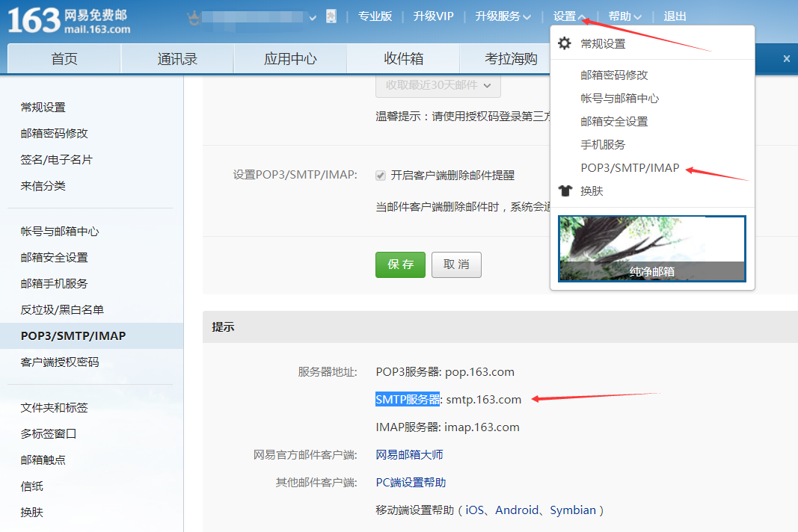Expand the account name dropdown arrow
Viewport: 798px width, 532px height.
pyautogui.click(x=313, y=18)
